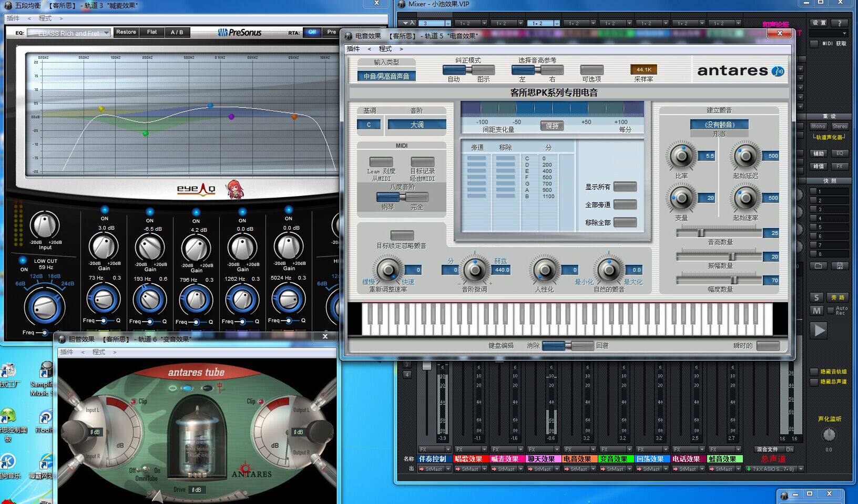Viewport: 858px width, 504px height.
Task: Click the 比率 knob in the vibrato section
Action: 682,156
